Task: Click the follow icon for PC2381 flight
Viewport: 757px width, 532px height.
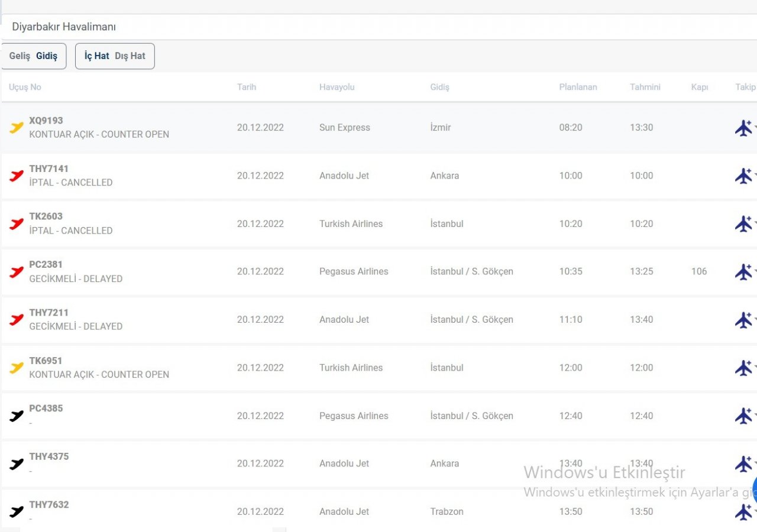Action: coord(743,272)
